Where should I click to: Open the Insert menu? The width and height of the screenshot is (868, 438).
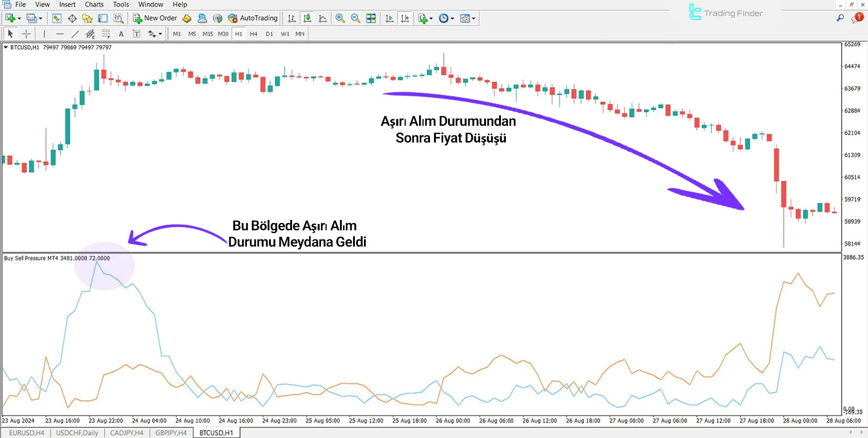tap(67, 5)
